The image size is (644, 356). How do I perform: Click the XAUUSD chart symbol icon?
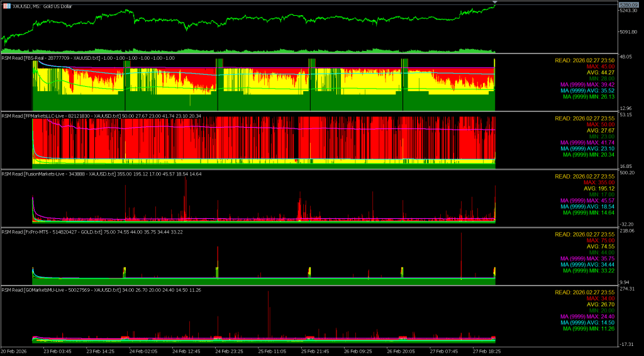[x=6, y=5]
